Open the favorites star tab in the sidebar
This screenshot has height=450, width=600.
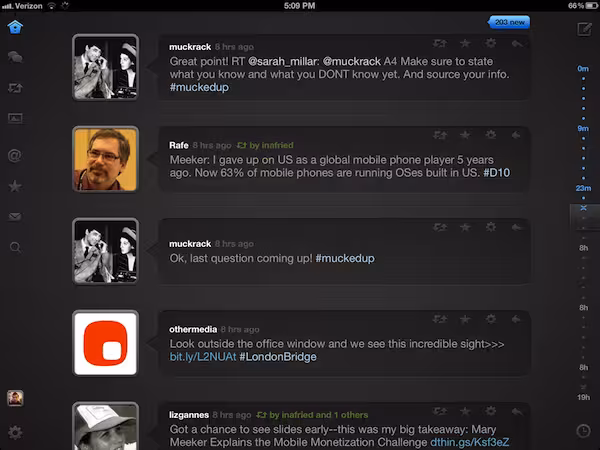tap(15, 186)
